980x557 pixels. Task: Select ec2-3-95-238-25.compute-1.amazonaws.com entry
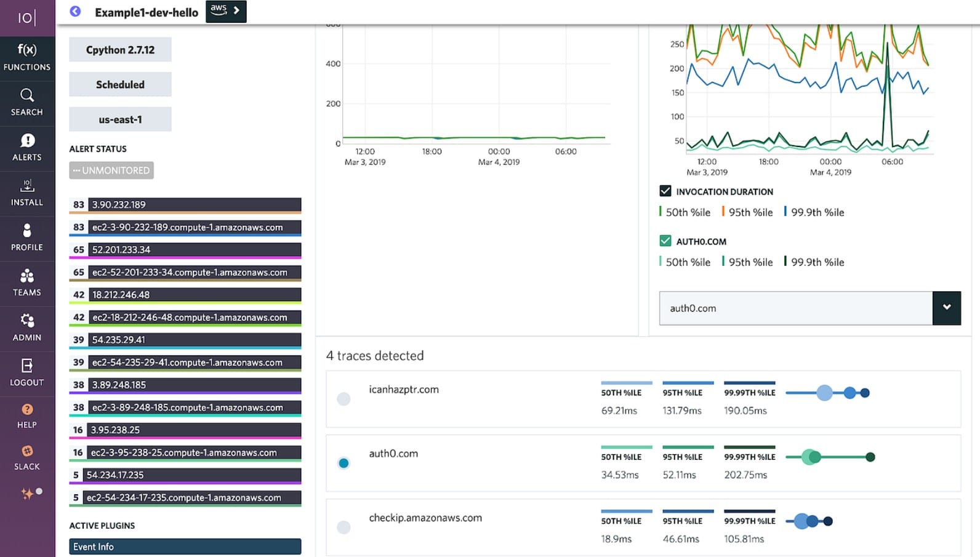(x=185, y=453)
